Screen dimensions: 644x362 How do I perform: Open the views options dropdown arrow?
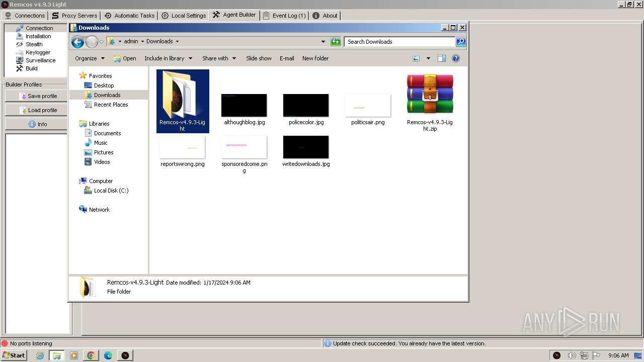point(428,58)
